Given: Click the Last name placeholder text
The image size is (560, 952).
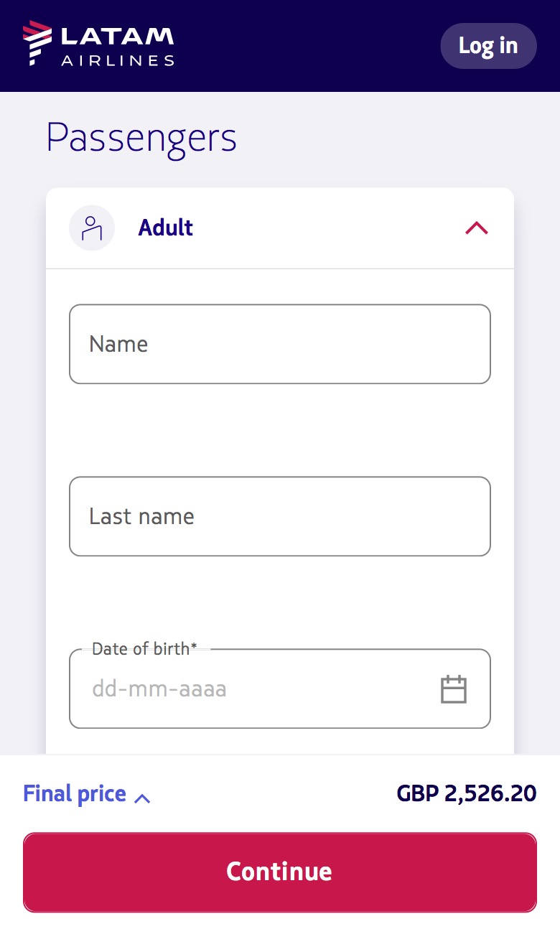Looking at the screenshot, I should point(141,516).
